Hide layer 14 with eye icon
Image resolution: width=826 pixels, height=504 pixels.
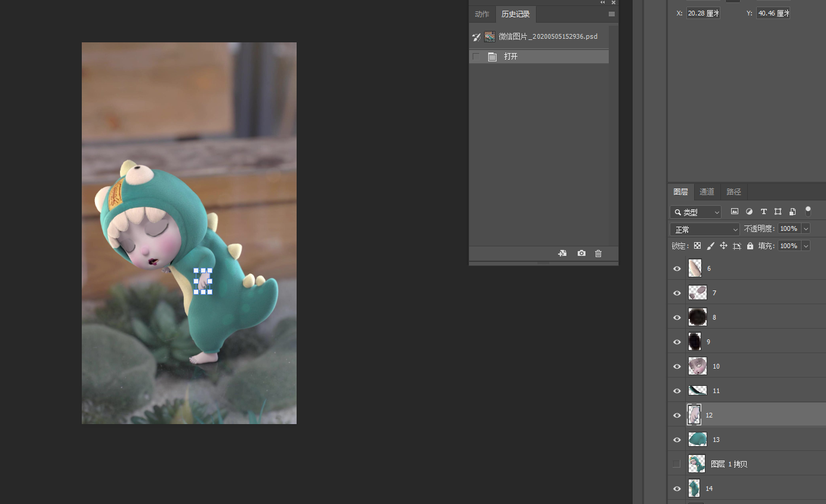click(x=677, y=488)
